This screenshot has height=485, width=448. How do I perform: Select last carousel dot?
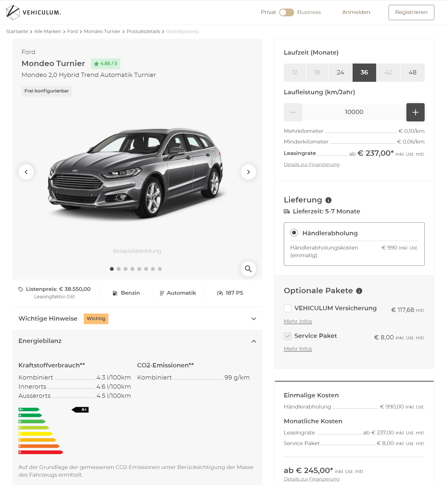pos(160,269)
